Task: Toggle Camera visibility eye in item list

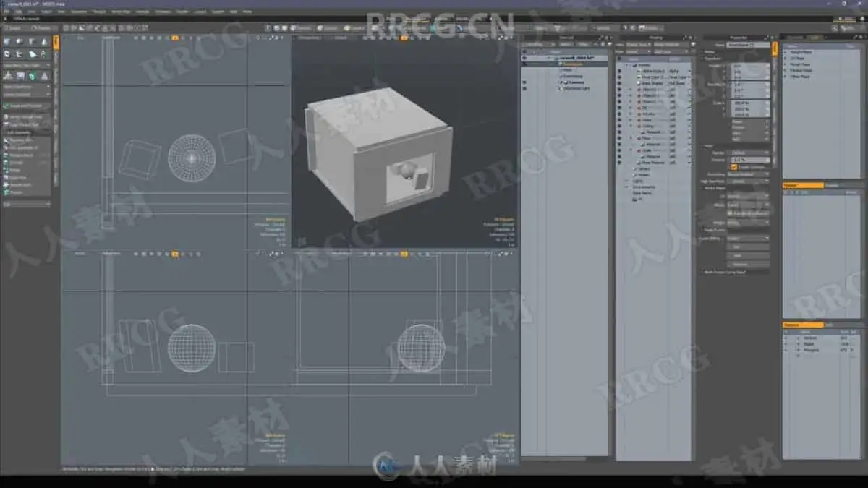Action: (524, 82)
